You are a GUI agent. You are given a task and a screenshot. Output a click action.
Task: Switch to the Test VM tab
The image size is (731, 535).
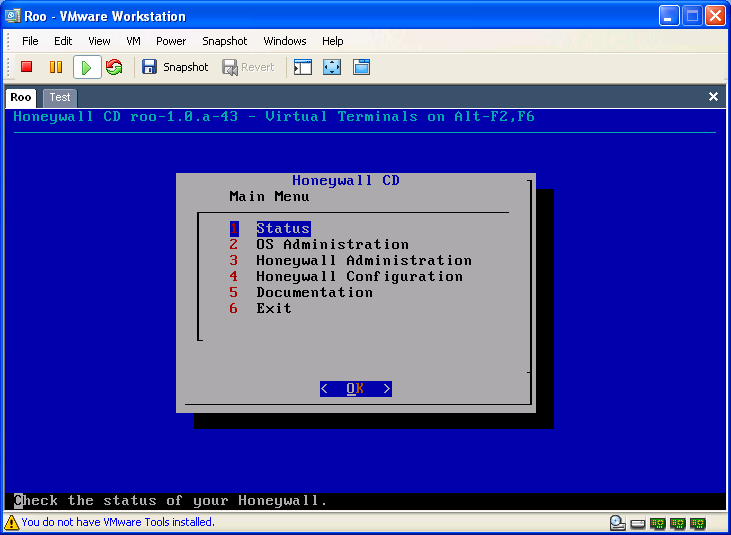(x=60, y=97)
